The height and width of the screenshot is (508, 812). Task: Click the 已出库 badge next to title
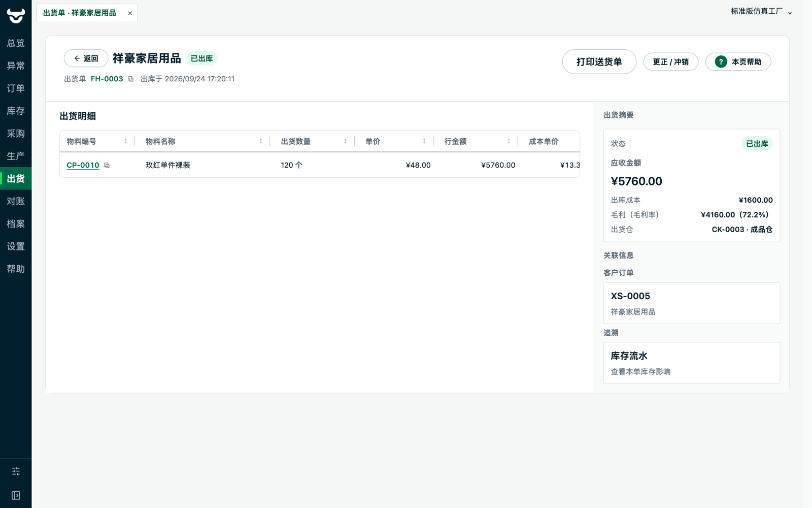pos(201,58)
